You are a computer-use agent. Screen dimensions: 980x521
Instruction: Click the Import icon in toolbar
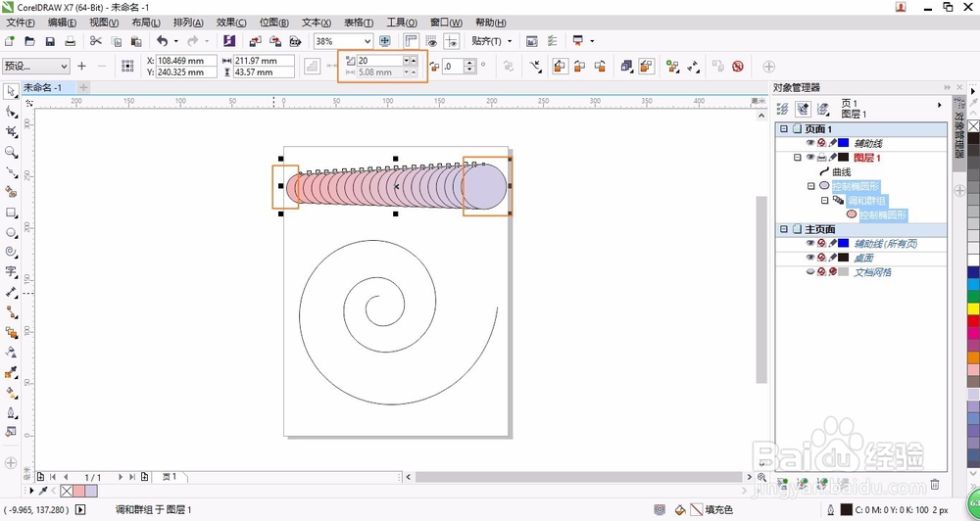pos(255,41)
